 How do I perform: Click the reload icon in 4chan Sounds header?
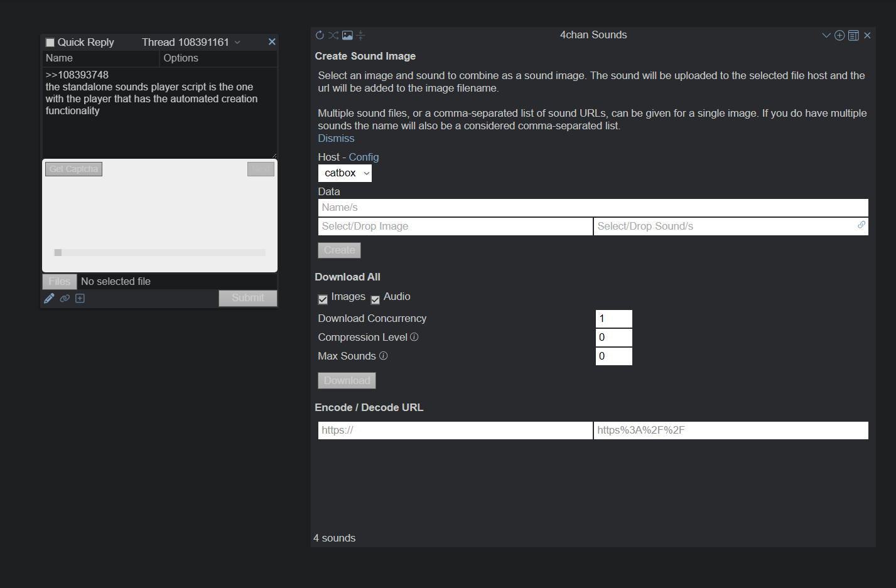pyautogui.click(x=320, y=35)
